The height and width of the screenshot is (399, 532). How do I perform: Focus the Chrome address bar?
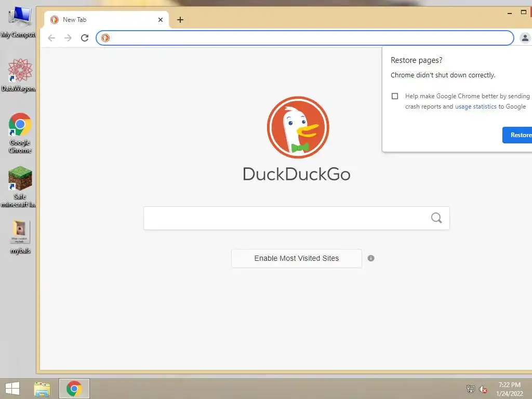click(304, 38)
